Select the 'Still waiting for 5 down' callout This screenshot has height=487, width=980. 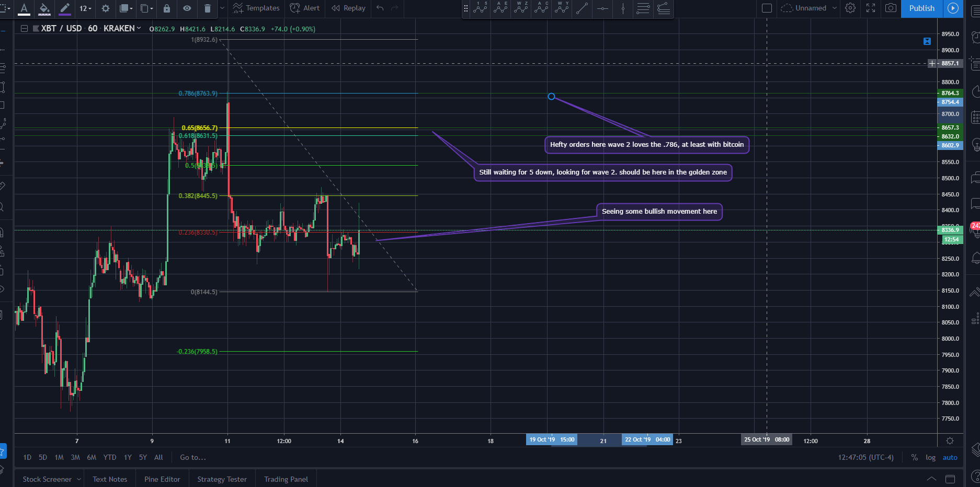point(603,172)
